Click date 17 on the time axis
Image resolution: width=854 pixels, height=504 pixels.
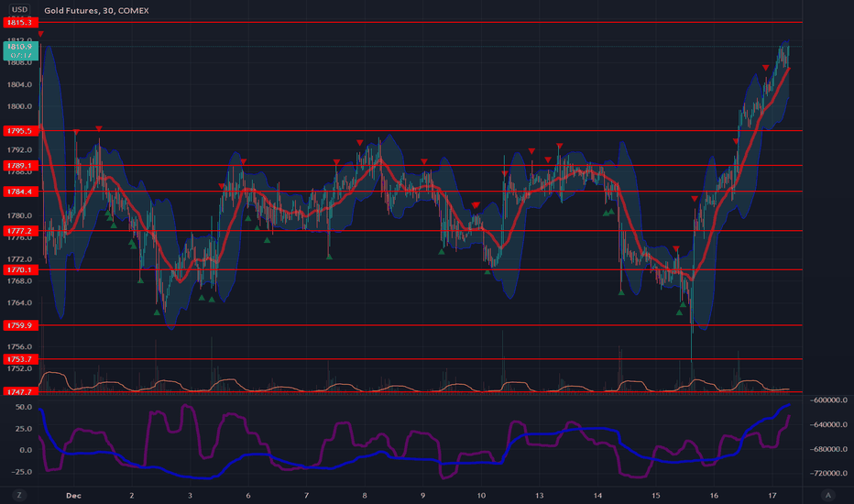(772, 495)
